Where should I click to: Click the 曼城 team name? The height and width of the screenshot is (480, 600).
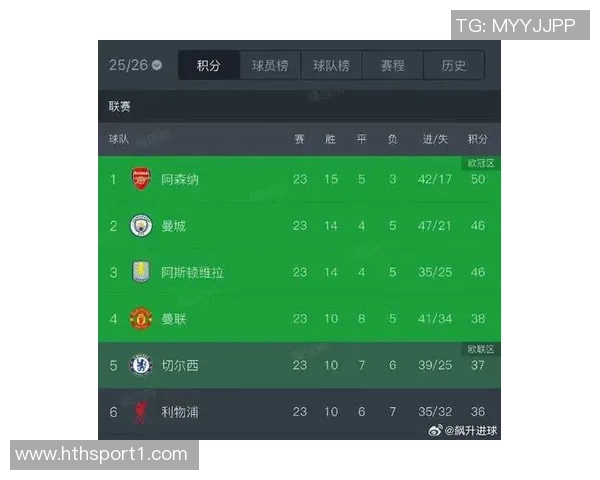[x=173, y=226]
